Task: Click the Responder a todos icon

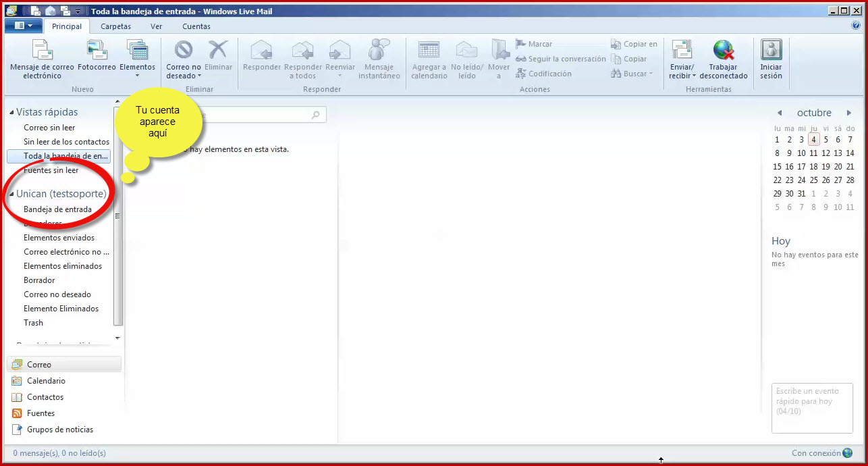Action: click(x=302, y=50)
